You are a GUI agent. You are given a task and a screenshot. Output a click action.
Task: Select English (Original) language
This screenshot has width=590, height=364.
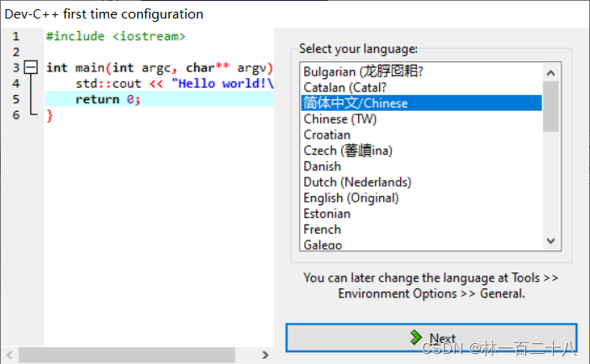click(x=421, y=198)
